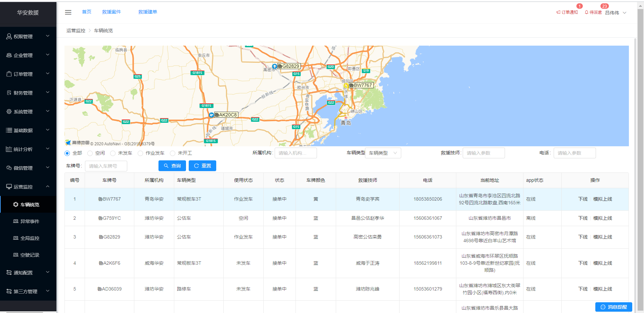Click the 企业管理 group icon
Screen dimensions: 644x313
[9, 55]
